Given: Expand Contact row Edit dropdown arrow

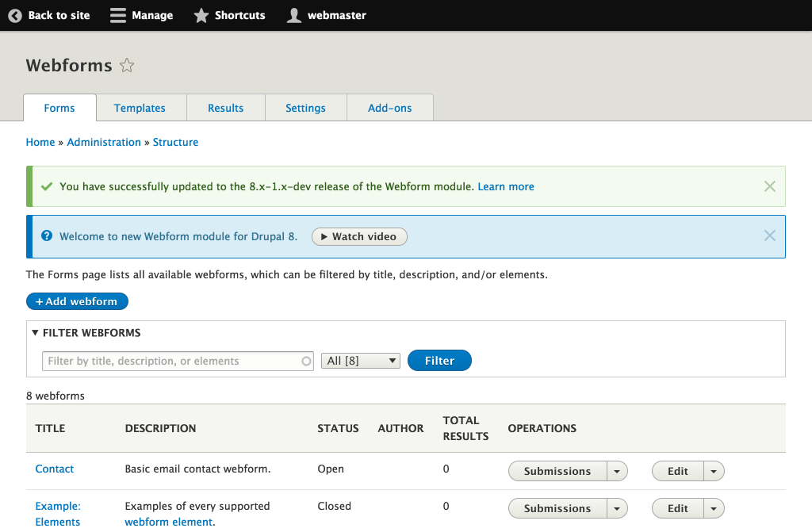Looking at the screenshot, I should (x=714, y=472).
